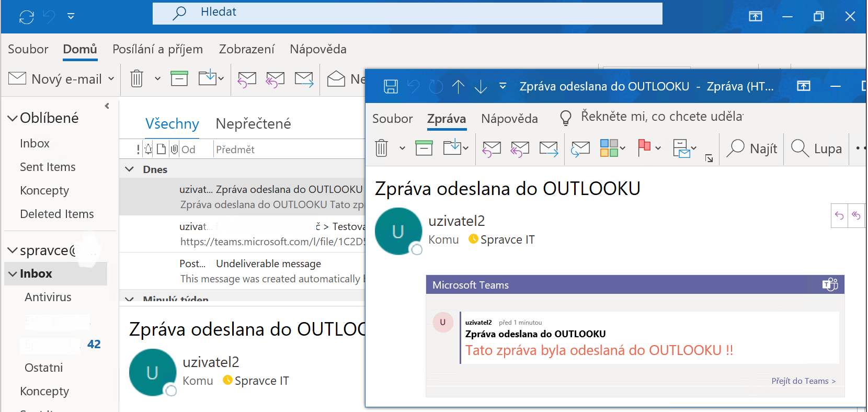The image size is (868, 412).
Task: Open Inbox under Oblíbené
Action: (x=35, y=143)
